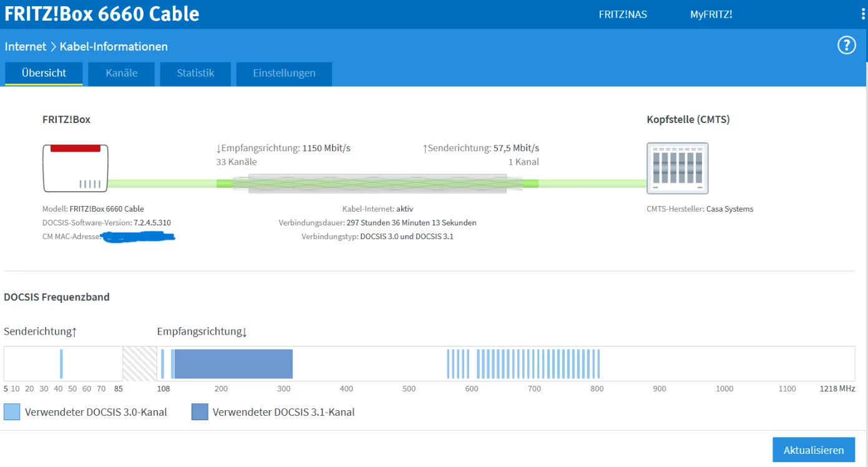868x467 pixels.
Task: Click the Kopfstelle CMTS server icon
Action: [x=677, y=168]
